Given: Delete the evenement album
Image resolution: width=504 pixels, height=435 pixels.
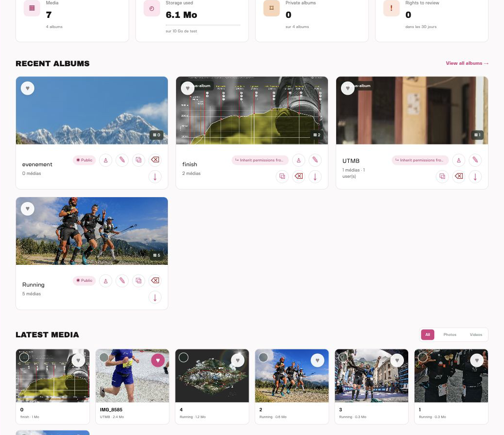Looking at the screenshot, I should pos(155,160).
